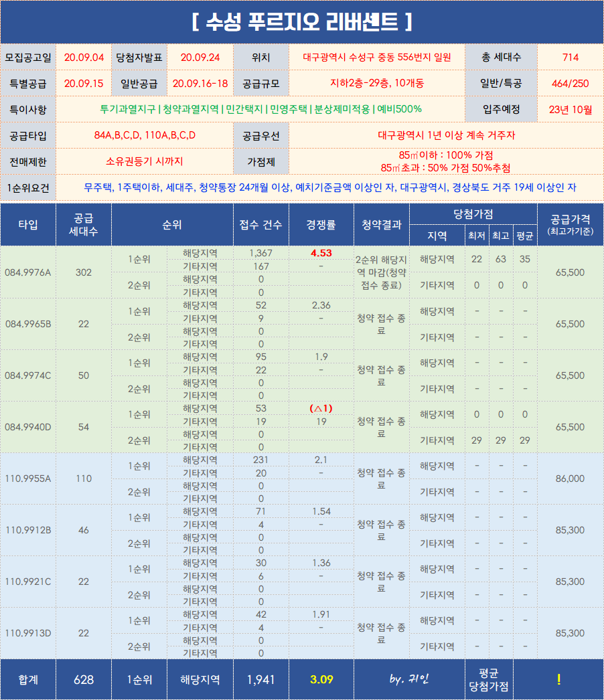Click the competition rate 2.36
Image resolution: width=604 pixels, height=700 pixels.
pos(321,305)
